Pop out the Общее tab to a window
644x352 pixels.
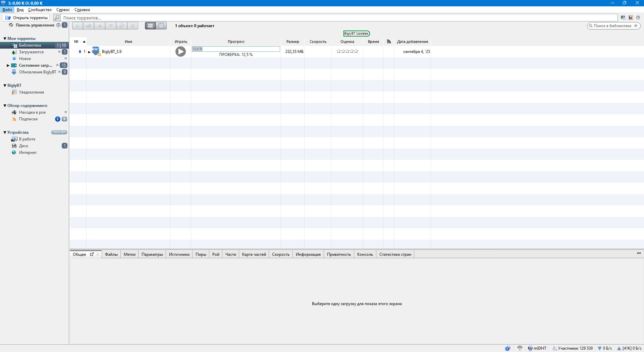92,254
